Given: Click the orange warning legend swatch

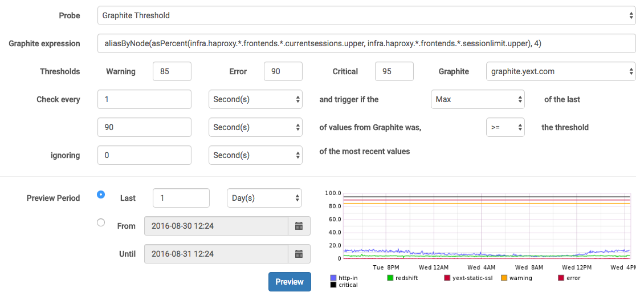Looking at the screenshot, I should click(x=504, y=278).
